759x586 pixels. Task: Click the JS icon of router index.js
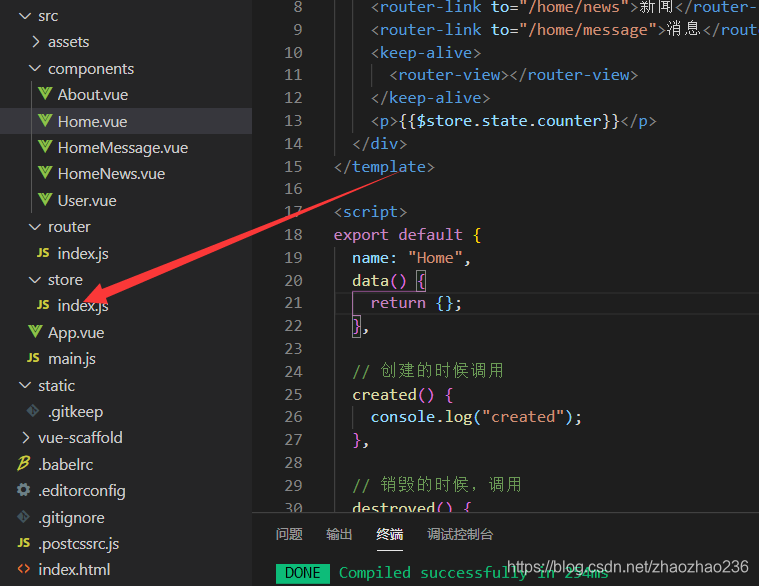pos(43,253)
